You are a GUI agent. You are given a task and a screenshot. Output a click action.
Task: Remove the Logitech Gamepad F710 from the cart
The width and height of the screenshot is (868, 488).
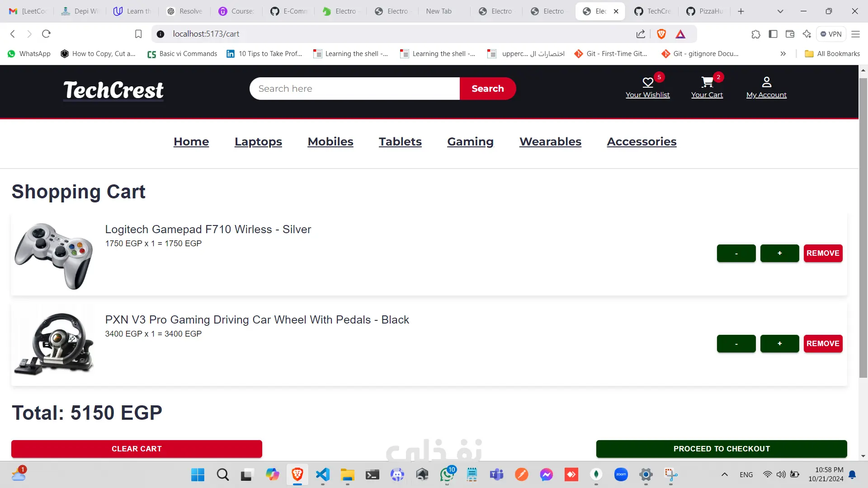pos(823,253)
